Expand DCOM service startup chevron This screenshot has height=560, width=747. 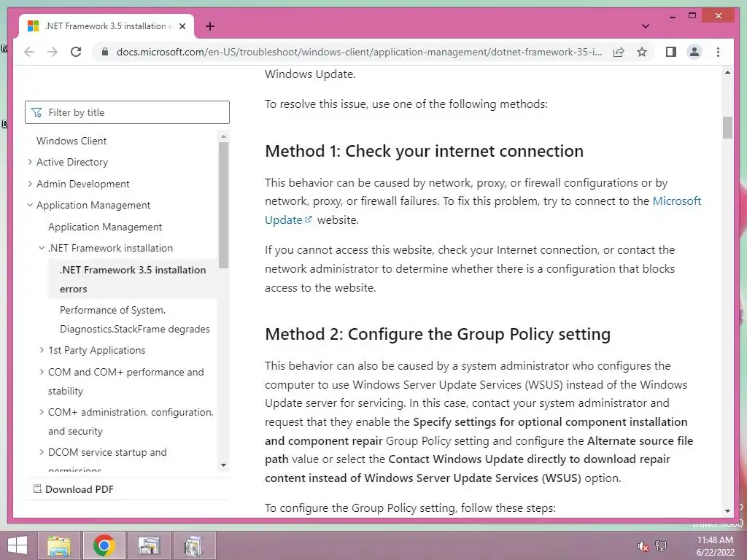click(42, 452)
